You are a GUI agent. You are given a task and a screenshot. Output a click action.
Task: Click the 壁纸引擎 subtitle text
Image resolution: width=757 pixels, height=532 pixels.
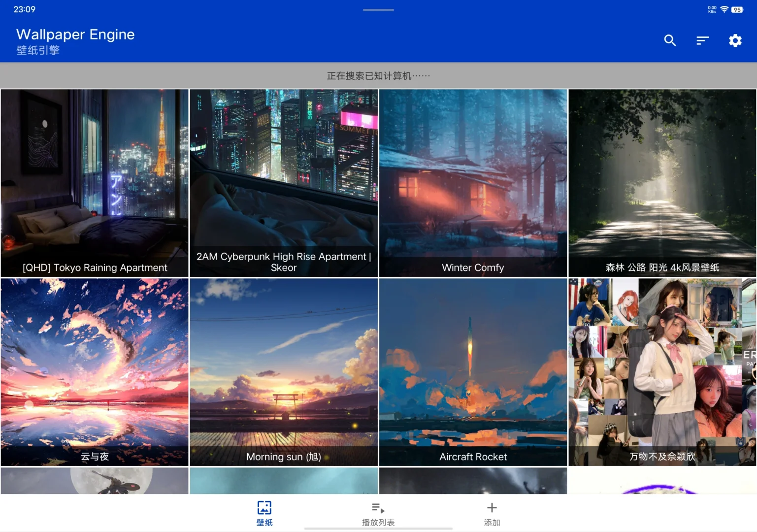tap(38, 50)
